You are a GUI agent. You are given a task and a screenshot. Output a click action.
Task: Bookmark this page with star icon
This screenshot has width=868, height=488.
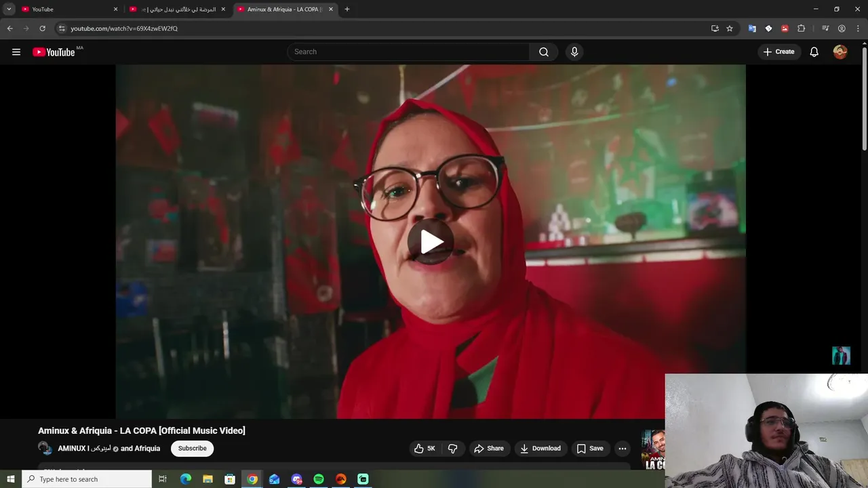pos(730,28)
